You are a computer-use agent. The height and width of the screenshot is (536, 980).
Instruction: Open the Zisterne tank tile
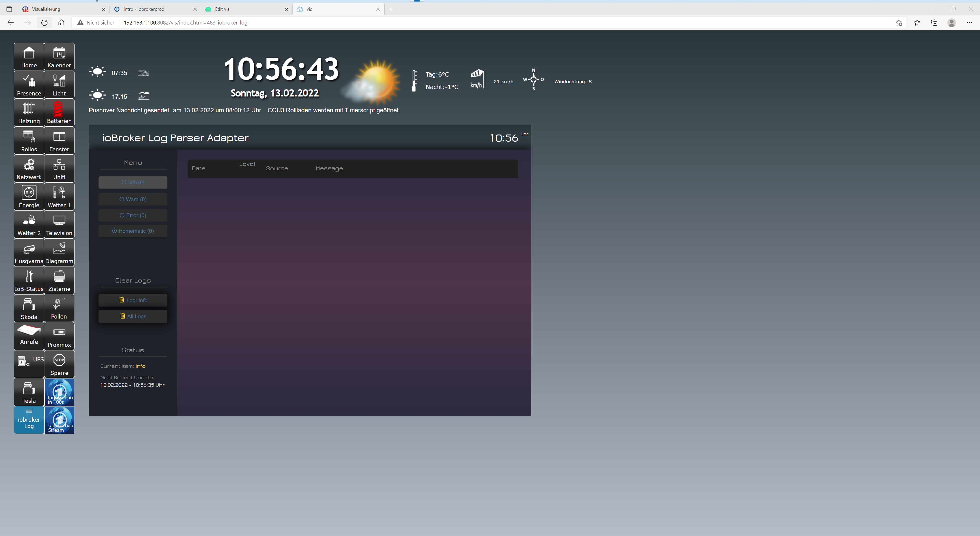coord(59,280)
